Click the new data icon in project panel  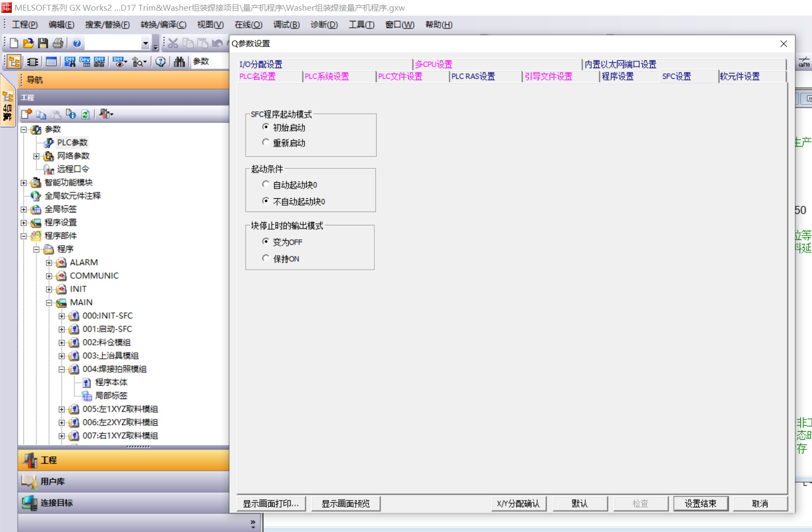tap(26, 114)
